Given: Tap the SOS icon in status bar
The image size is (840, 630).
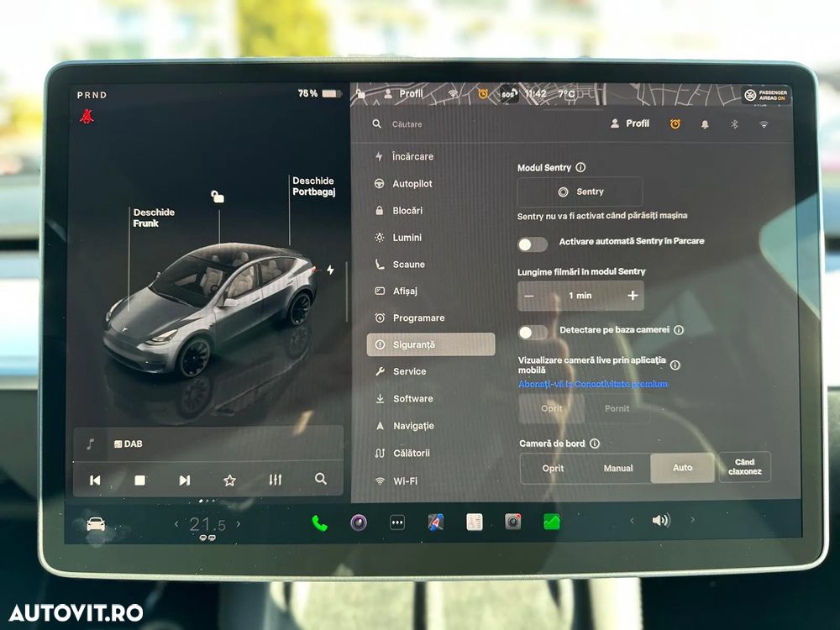Looking at the screenshot, I should click(x=508, y=94).
